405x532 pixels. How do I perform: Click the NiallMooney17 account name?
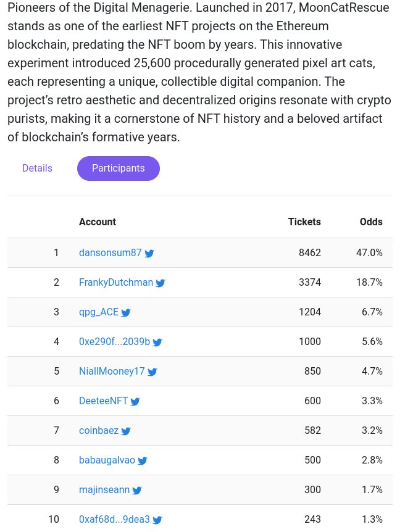coord(112,371)
